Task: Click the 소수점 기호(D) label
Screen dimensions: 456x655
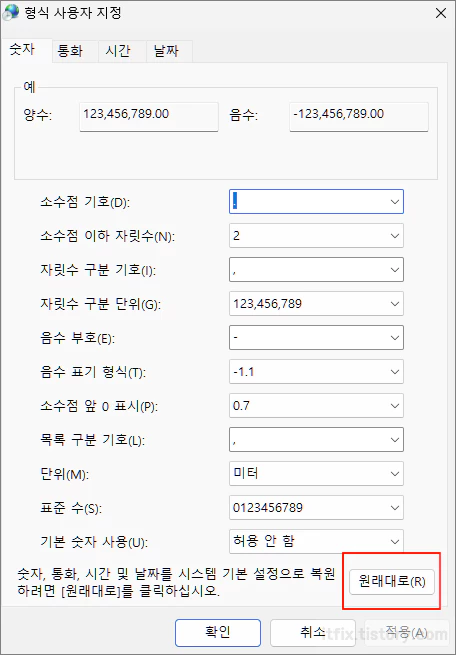Action: coord(85,202)
